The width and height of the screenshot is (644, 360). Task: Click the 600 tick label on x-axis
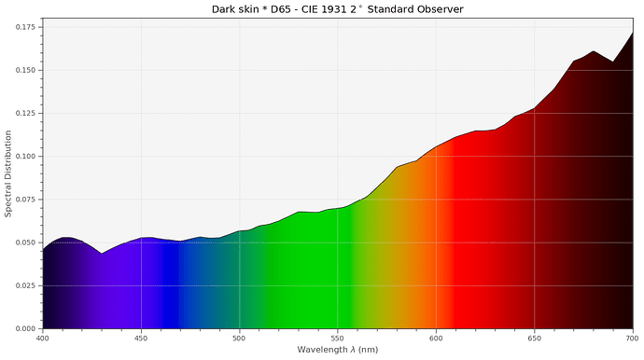[x=436, y=339]
